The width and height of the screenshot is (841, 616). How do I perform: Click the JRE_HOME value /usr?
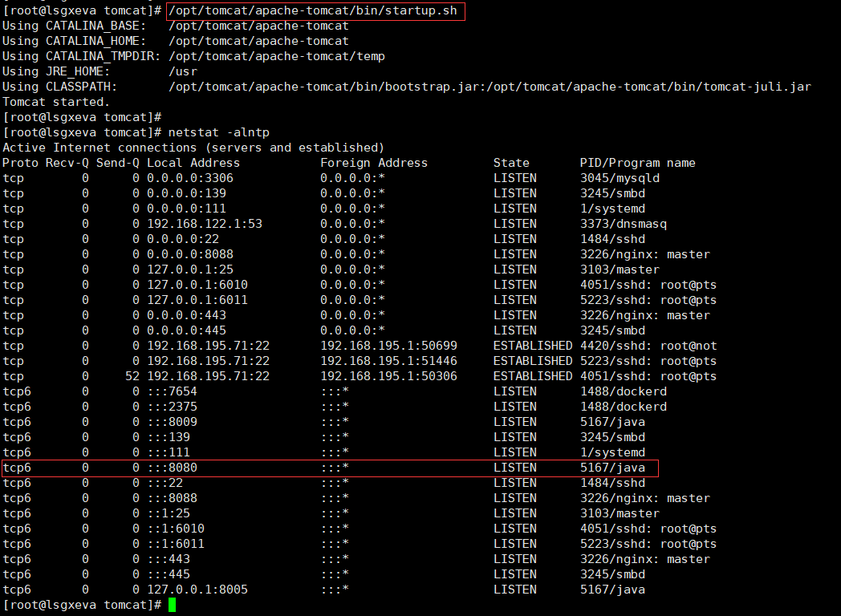[x=183, y=71]
